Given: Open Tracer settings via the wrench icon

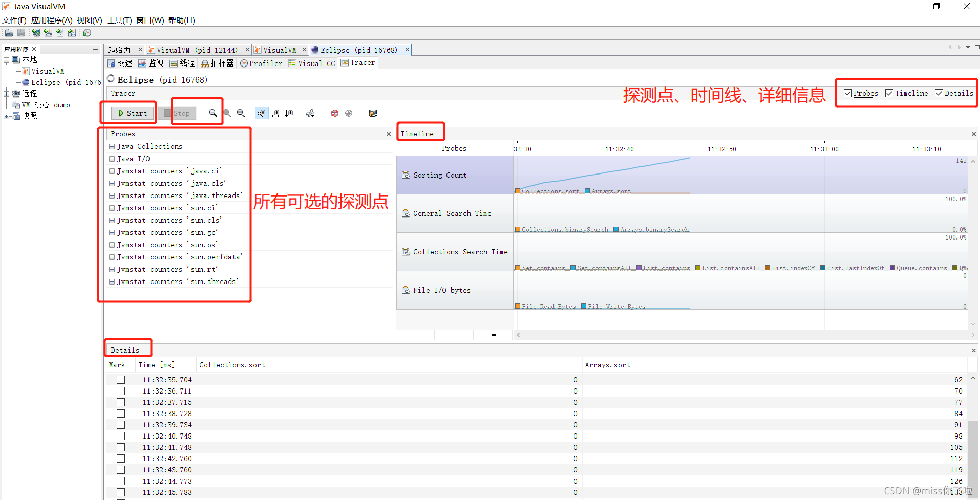Looking at the screenshot, I should [310, 113].
